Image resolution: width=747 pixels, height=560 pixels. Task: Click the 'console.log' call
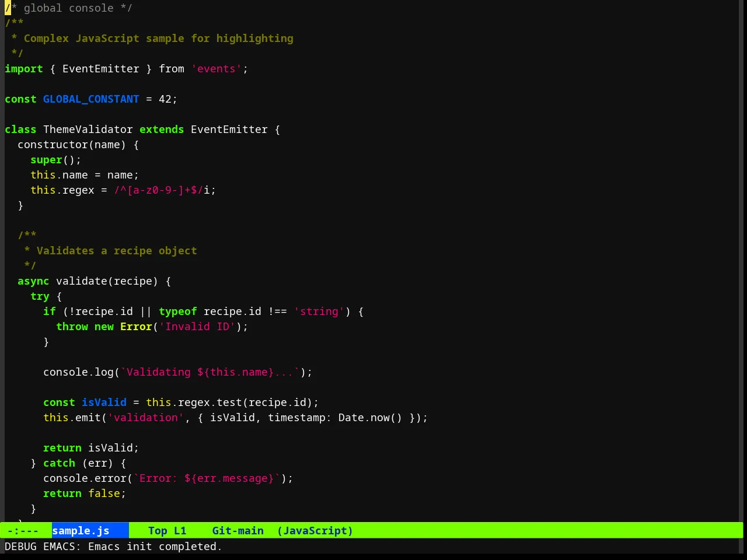click(x=78, y=372)
